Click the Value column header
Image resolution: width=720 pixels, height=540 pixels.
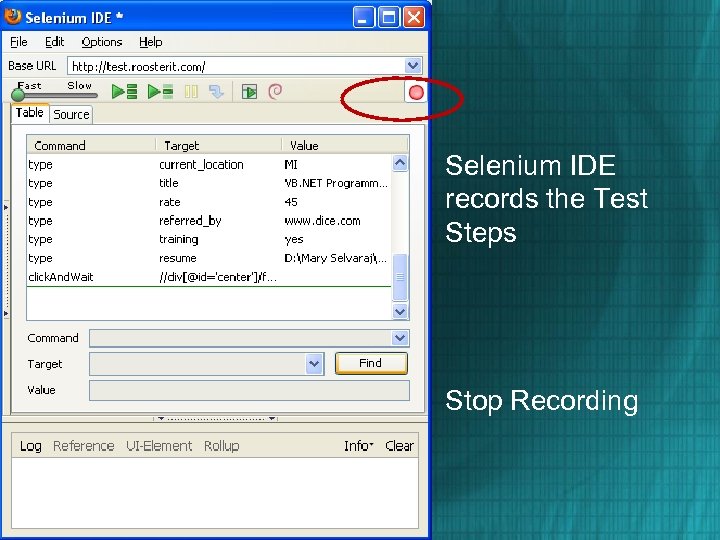[344, 146]
